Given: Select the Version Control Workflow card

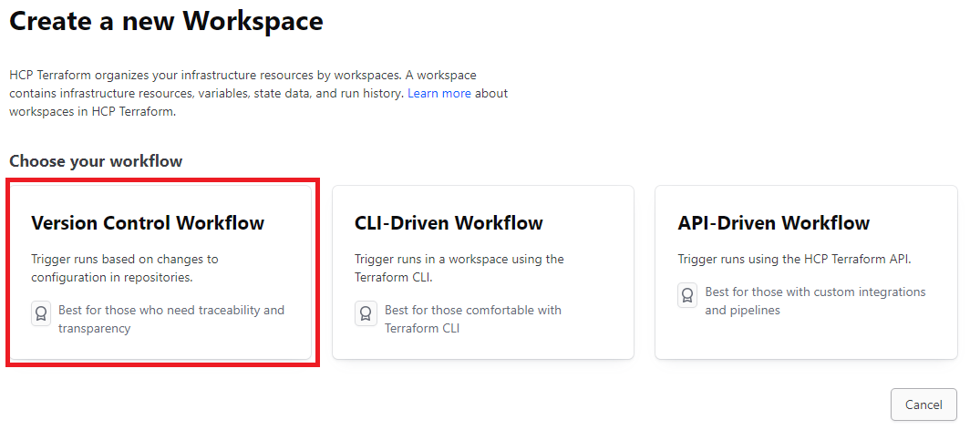Looking at the screenshot, I should click(x=160, y=272).
